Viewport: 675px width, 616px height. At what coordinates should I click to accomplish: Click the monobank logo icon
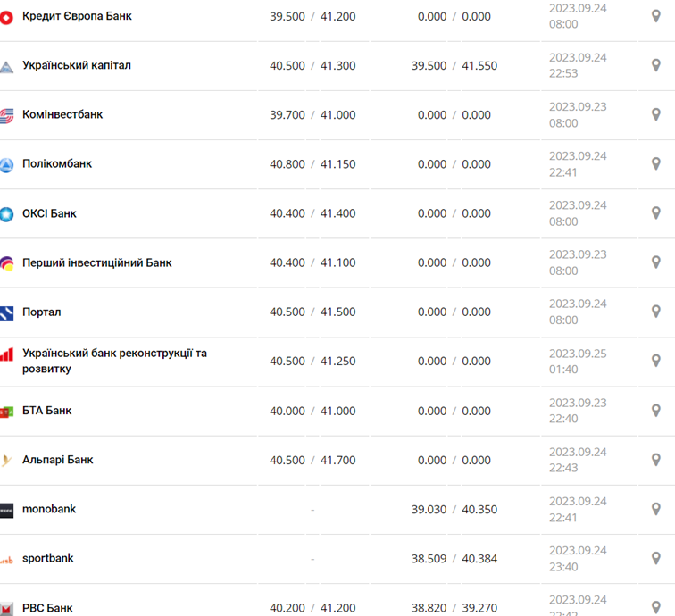[x=7, y=511]
